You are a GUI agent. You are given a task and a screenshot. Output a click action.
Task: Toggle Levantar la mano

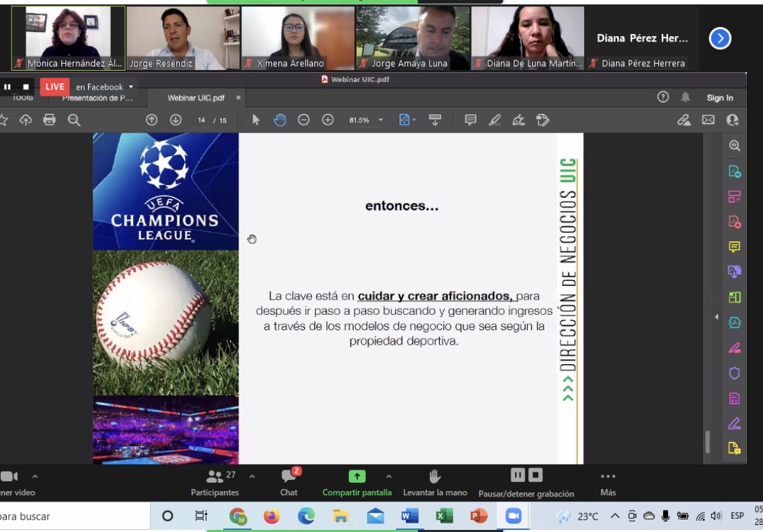[x=435, y=482]
